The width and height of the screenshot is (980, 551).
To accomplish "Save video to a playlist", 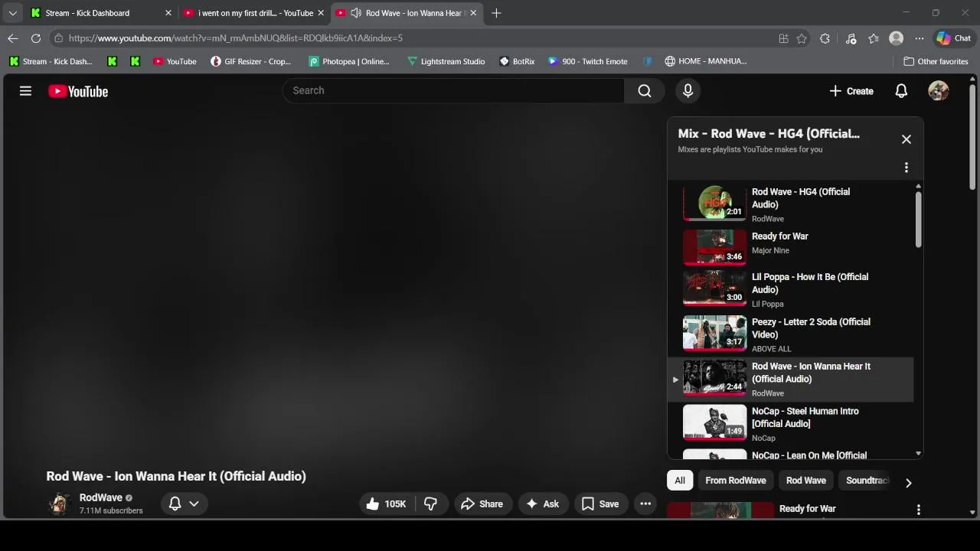I will click(600, 504).
